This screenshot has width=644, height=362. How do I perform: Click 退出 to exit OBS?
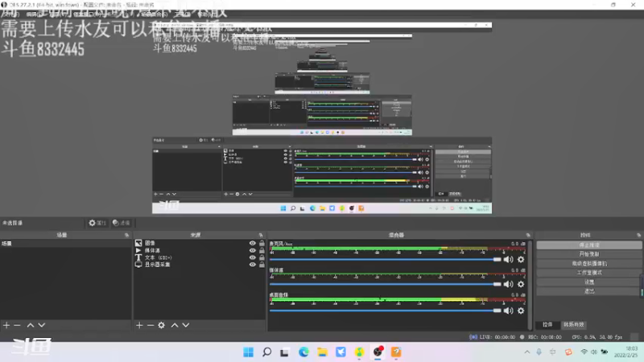click(x=589, y=291)
